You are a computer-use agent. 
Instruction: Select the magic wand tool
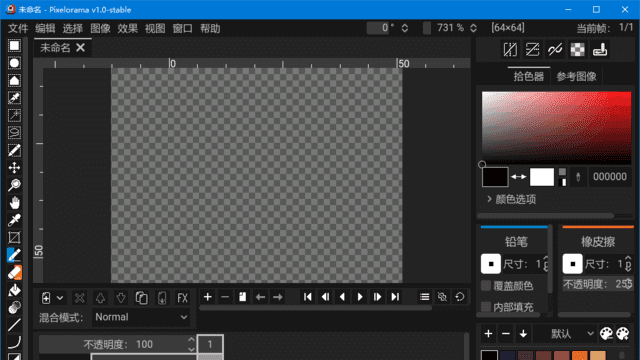[14, 116]
